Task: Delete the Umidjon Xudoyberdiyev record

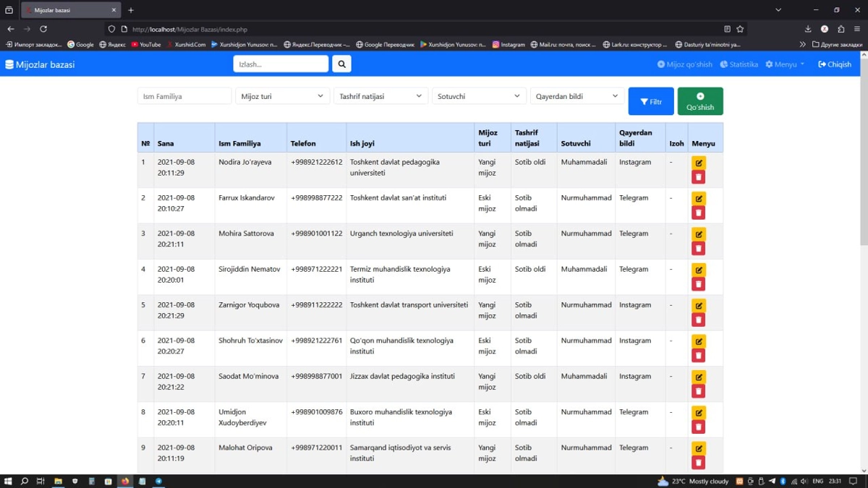Action: pos(698,427)
